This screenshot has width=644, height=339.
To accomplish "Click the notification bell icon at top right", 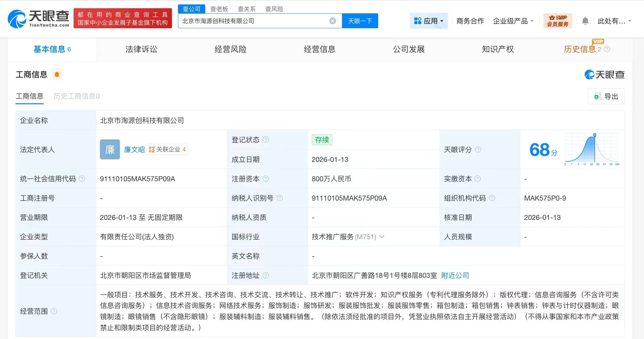I will (x=585, y=20).
